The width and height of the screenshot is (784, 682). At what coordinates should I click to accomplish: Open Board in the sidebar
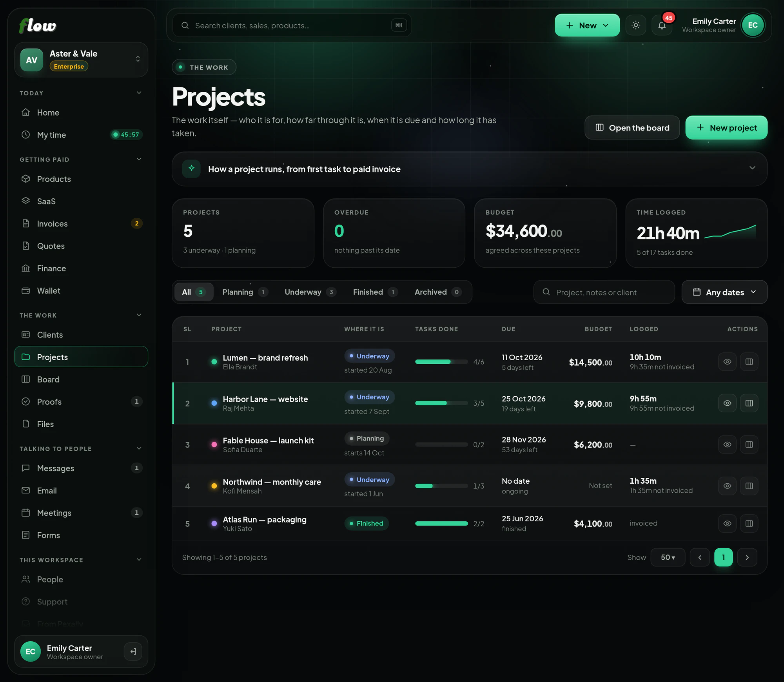point(81,379)
